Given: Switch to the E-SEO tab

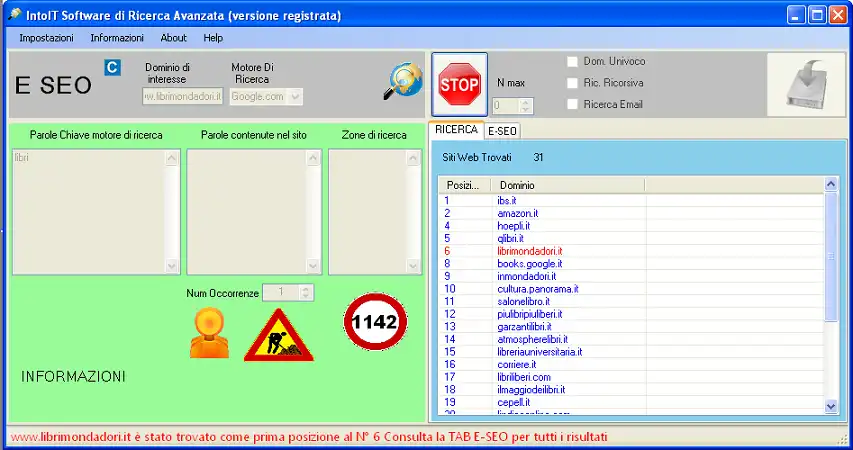Looking at the screenshot, I should (x=502, y=131).
